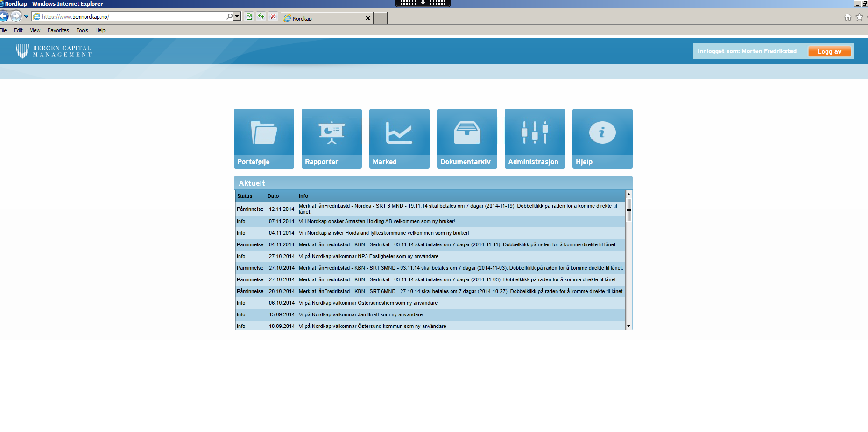Click the browser Back arrow button

4,16
